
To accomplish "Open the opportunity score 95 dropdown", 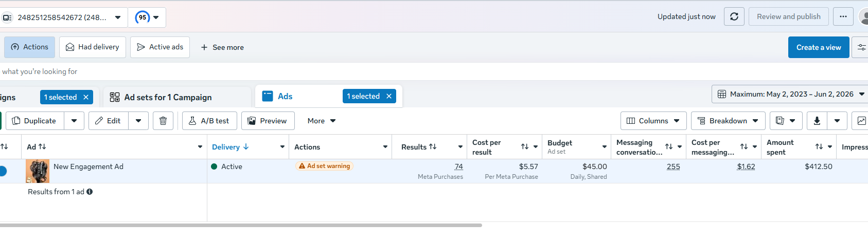I will 147,17.
